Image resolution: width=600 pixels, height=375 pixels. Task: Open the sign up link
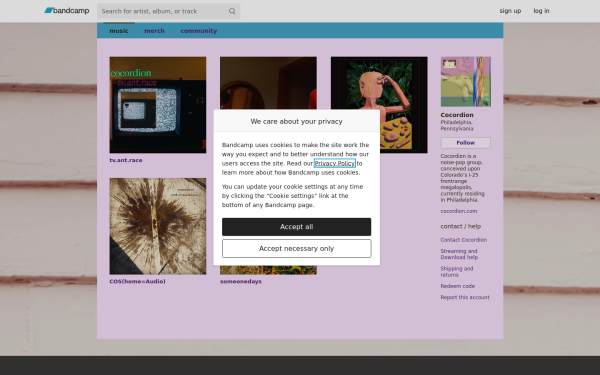click(510, 11)
